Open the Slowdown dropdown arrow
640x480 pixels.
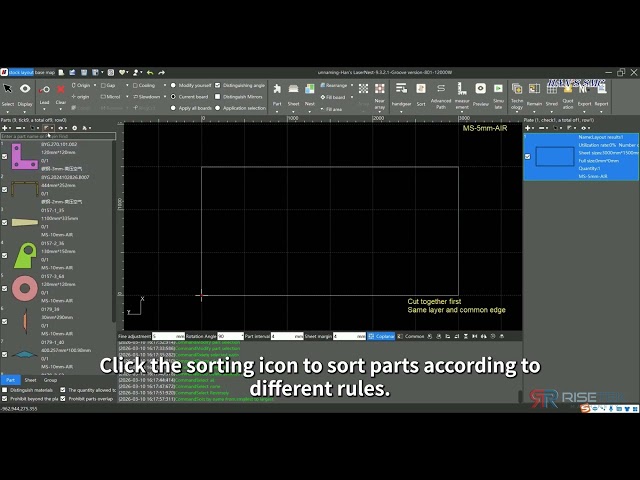point(164,97)
